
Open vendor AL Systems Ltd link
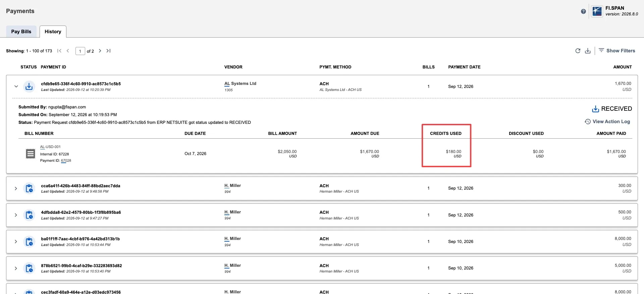(240, 84)
